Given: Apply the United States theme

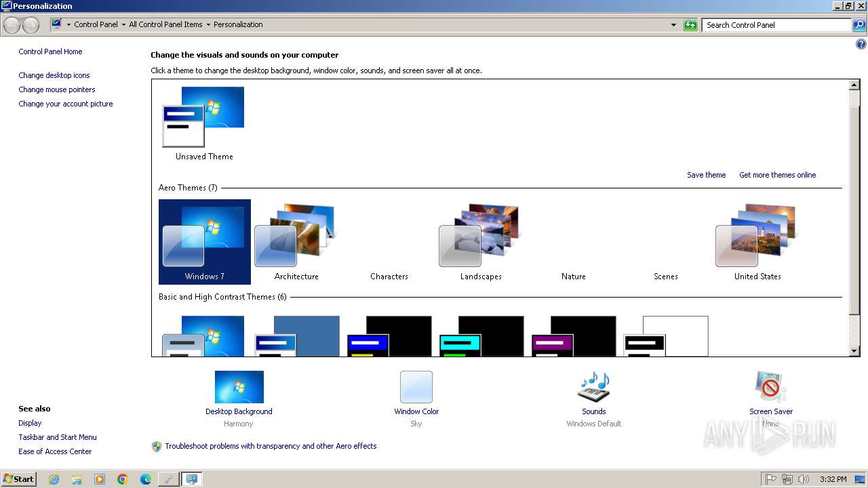Looking at the screenshot, I should (x=757, y=242).
